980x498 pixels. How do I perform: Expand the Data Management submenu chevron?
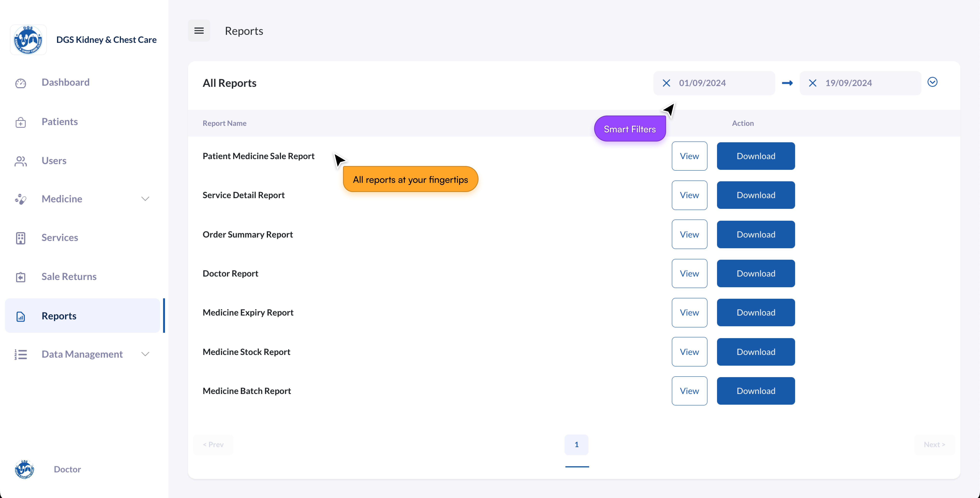click(145, 354)
